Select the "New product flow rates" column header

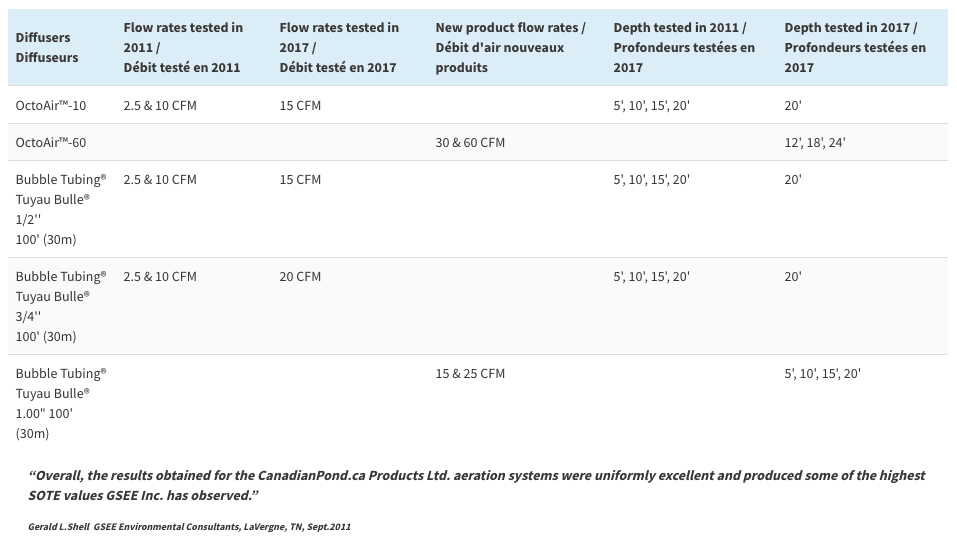pyautogui.click(x=510, y=47)
